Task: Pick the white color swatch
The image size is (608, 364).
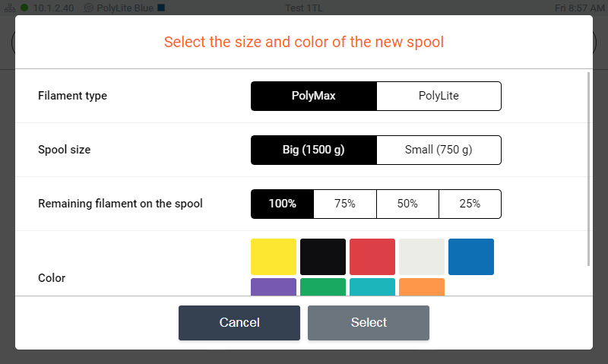Action: 422,257
